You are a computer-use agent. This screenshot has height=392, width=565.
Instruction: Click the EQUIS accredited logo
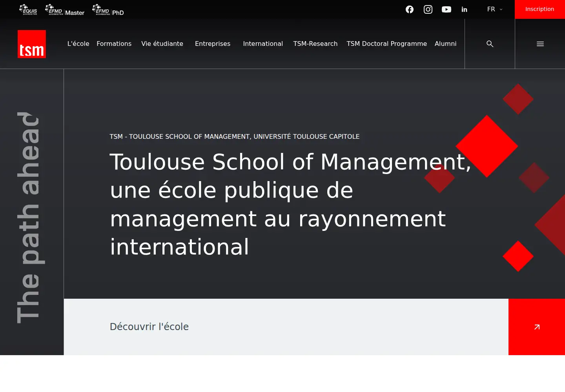click(x=28, y=9)
